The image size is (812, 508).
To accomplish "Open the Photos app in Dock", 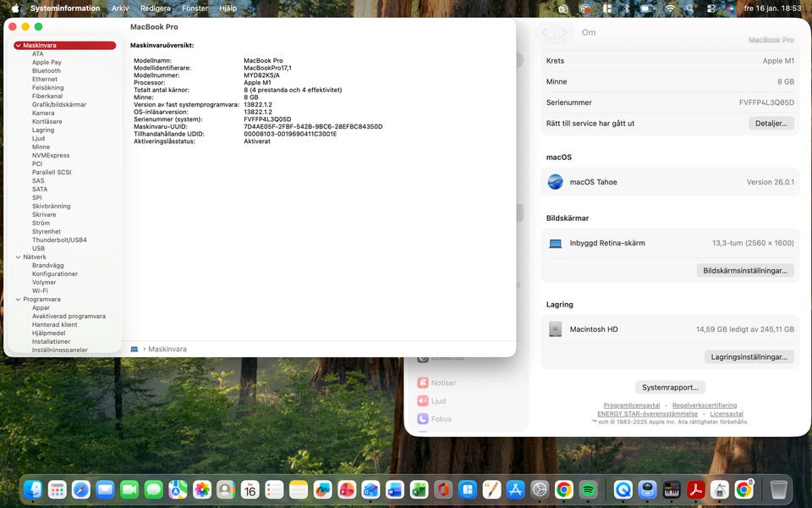I will (201, 489).
